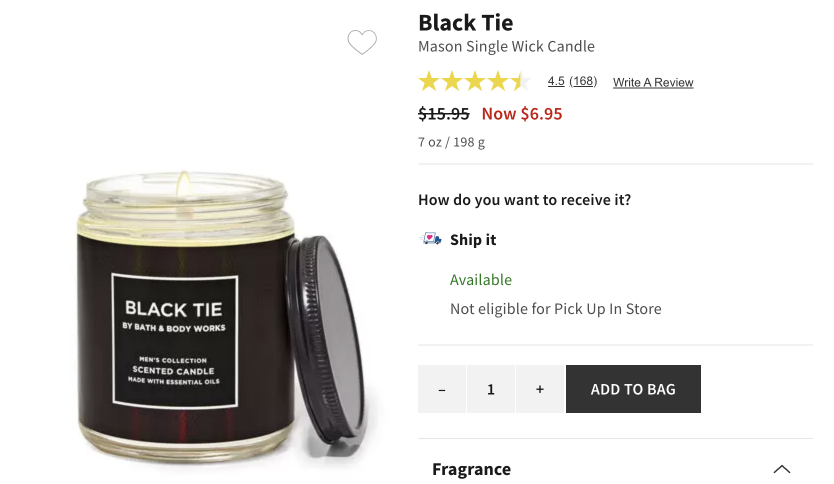Focus the quantity input field
834x484 pixels.
(x=491, y=389)
